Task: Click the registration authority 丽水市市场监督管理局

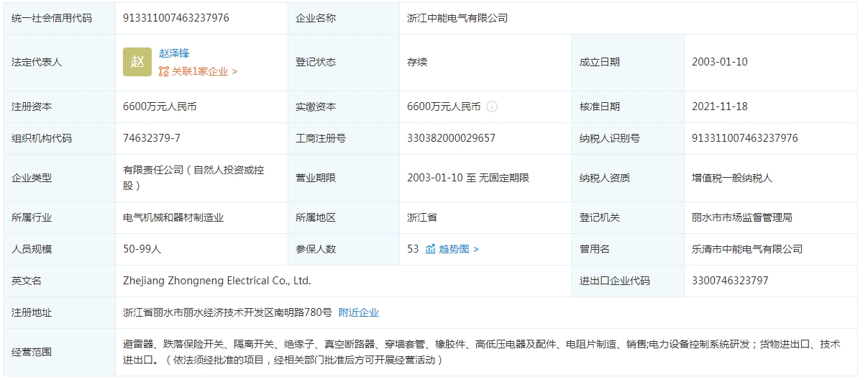Action: 741,217
